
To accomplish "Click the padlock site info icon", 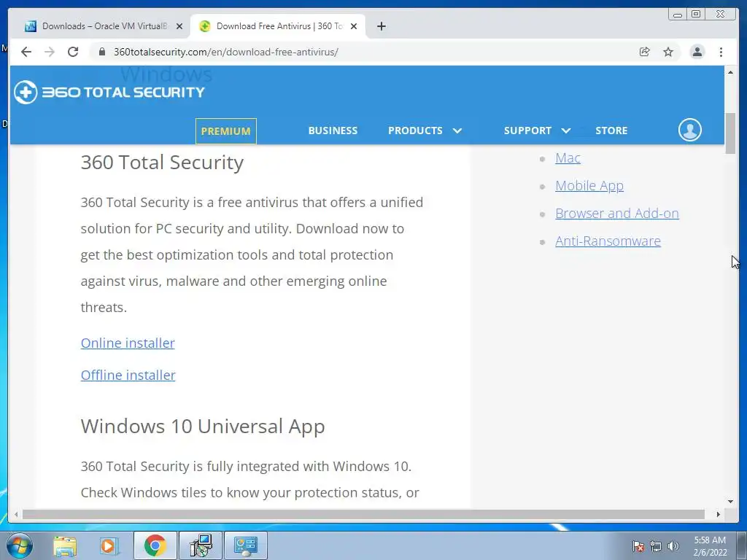I will pos(101,52).
